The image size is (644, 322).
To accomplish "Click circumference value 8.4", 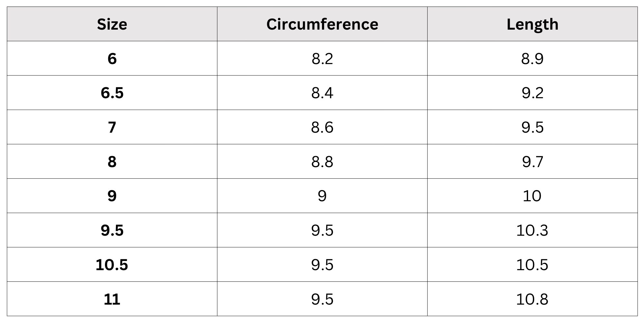I will (322, 93).
